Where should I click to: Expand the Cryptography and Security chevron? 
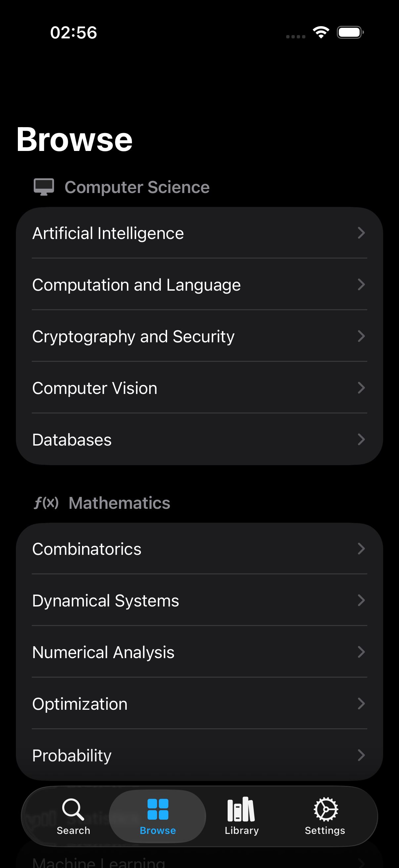click(361, 336)
